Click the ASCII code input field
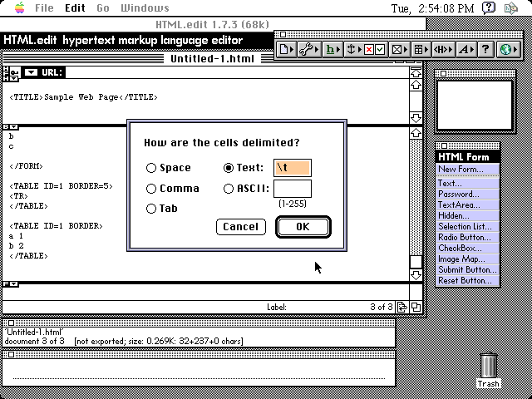 292,189
